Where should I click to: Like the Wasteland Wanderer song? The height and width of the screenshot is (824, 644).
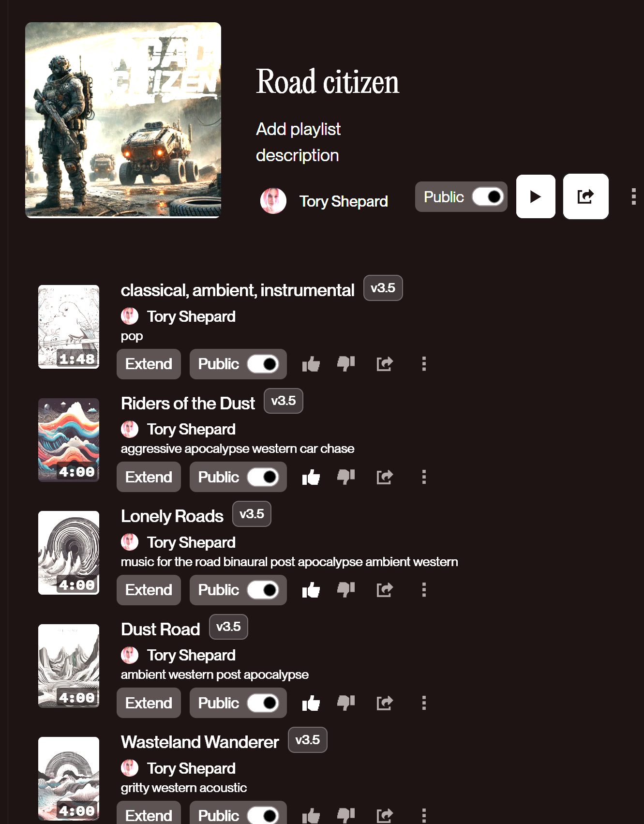(x=311, y=816)
